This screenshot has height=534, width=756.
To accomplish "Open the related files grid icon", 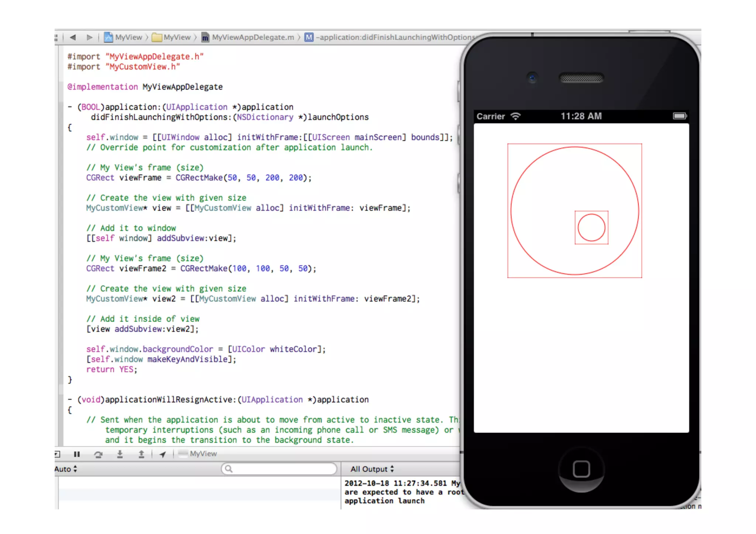I will (56, 37).
